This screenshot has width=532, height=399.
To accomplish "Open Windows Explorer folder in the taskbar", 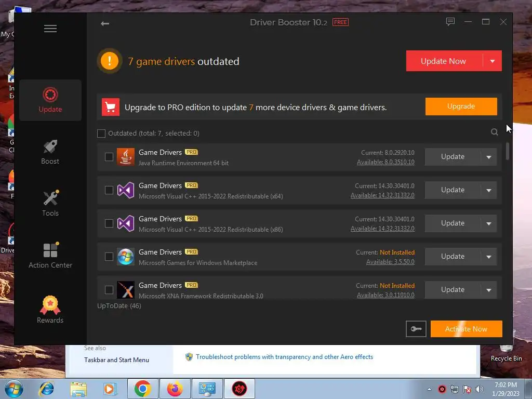I will pyautogui.click(x=78, y=389).
